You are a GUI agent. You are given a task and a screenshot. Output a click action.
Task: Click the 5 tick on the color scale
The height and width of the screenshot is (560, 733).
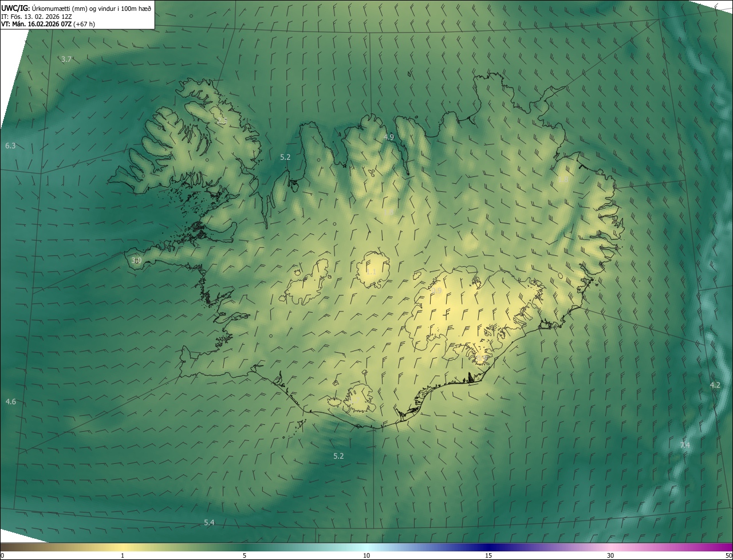[x=245, y=555]
